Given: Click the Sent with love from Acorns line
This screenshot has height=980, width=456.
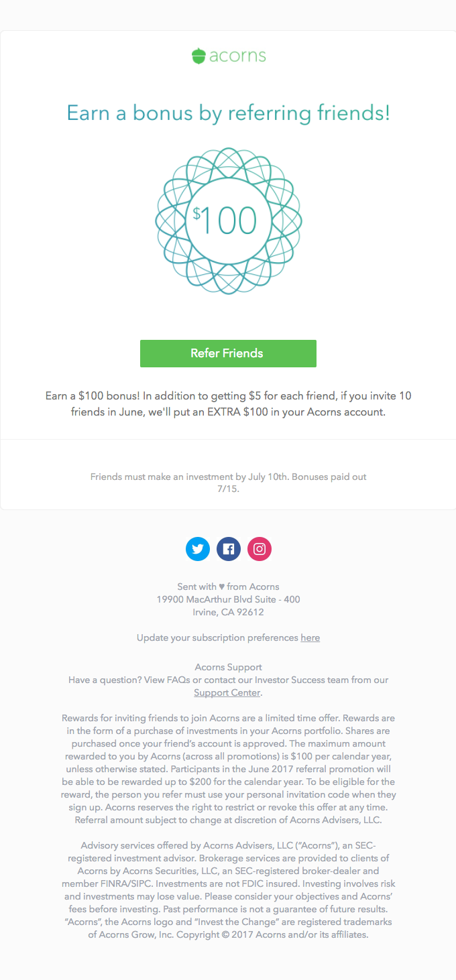Looking at the screenshot, I should click(x=228, y=587).
